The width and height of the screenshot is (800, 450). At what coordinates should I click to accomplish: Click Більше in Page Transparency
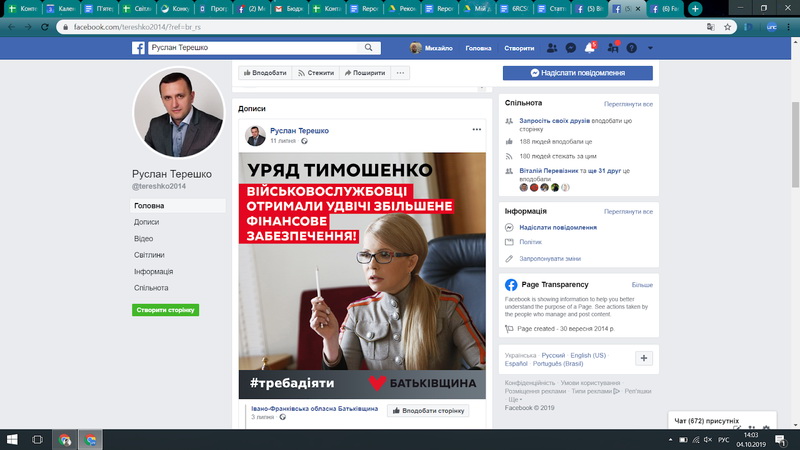coord(642,285)
